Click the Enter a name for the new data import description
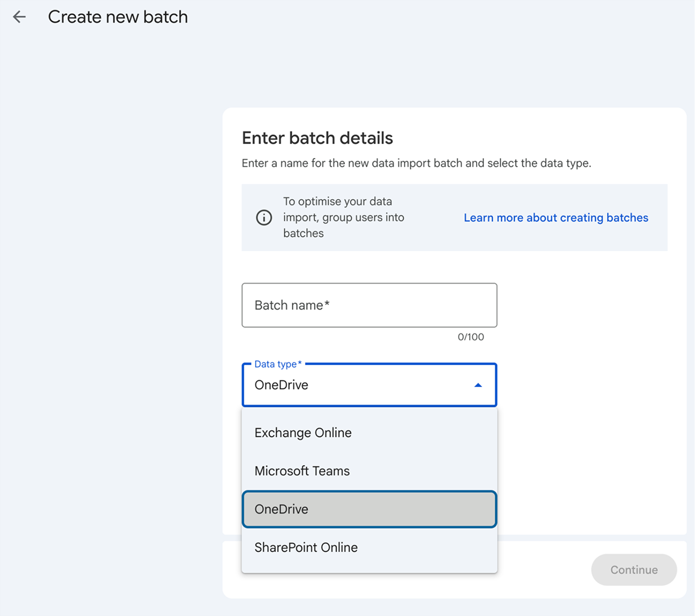Viewport: 695px width, 616px height. [416, 163]
